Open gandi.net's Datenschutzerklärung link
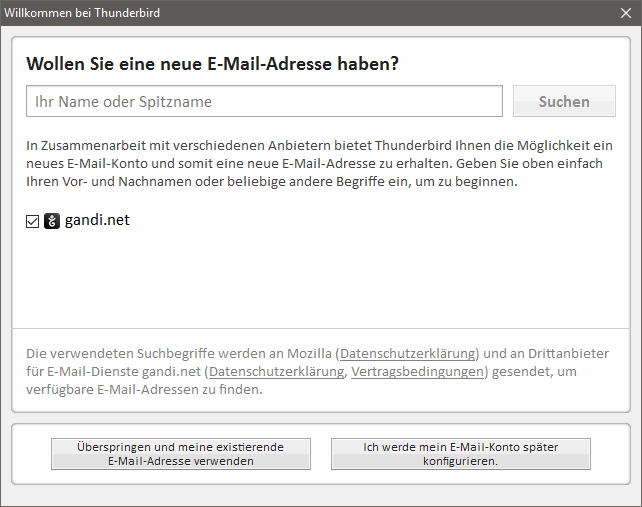The height and width of the screenshot is (507, 642). [x=276, y=371]
